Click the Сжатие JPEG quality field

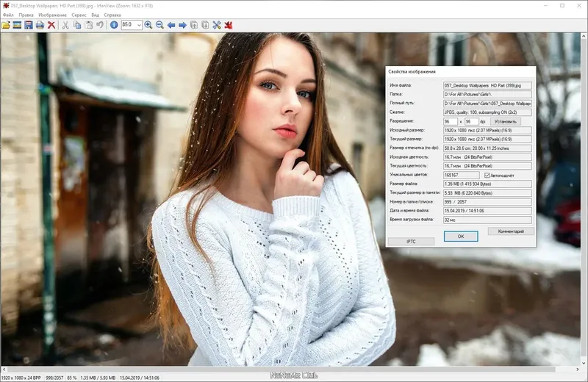487,112
